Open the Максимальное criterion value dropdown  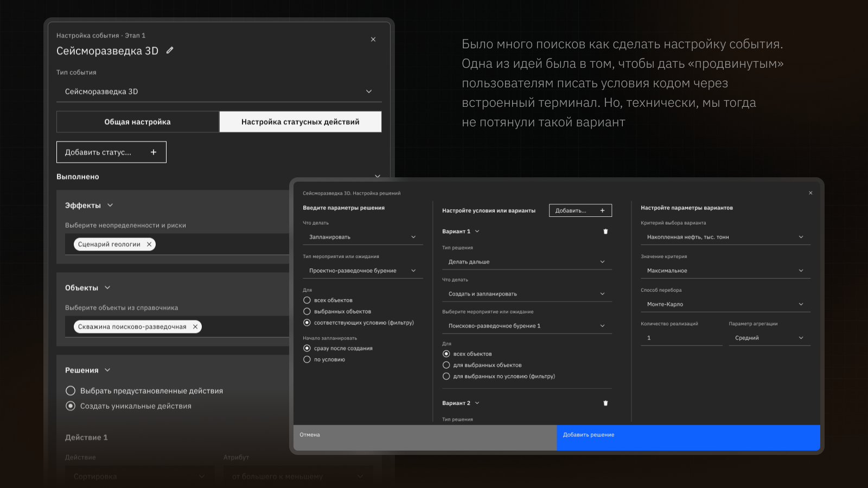(x=726, y=271)
